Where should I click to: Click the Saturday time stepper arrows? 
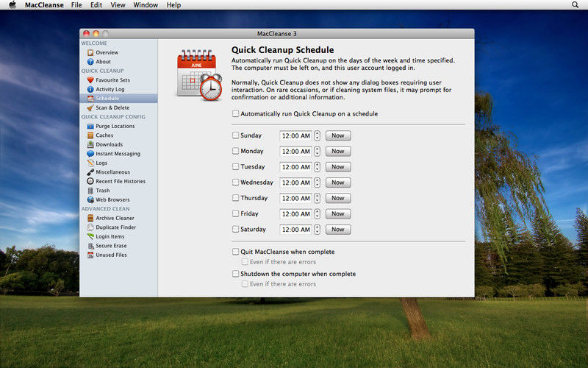coord(318,230)
